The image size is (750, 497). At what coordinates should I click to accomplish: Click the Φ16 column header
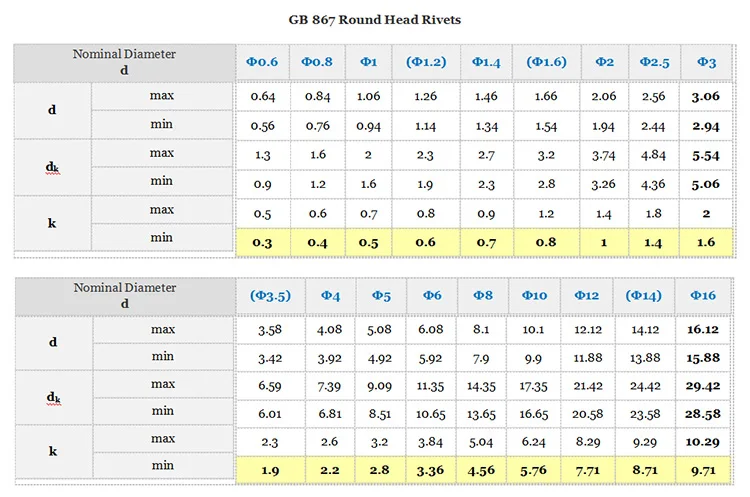[x=703, y=296]
